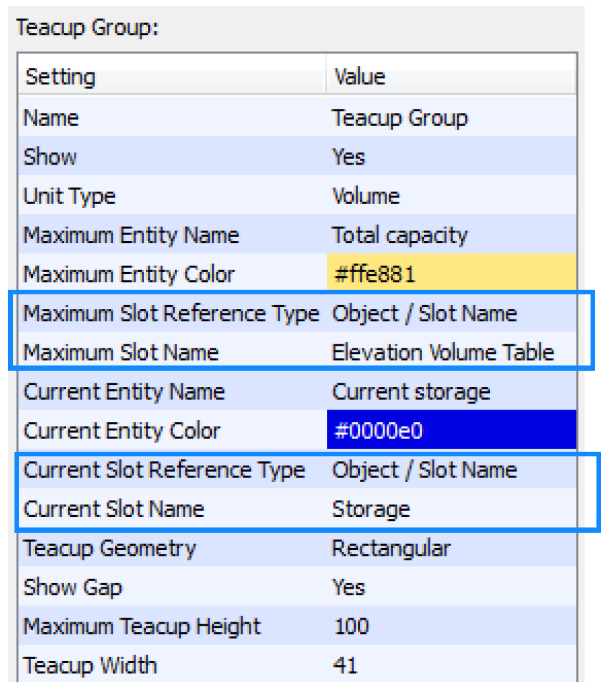Toggle the Show setting value Yes
Viewport: 605px width, 700px height.
(x=348, y=157)
